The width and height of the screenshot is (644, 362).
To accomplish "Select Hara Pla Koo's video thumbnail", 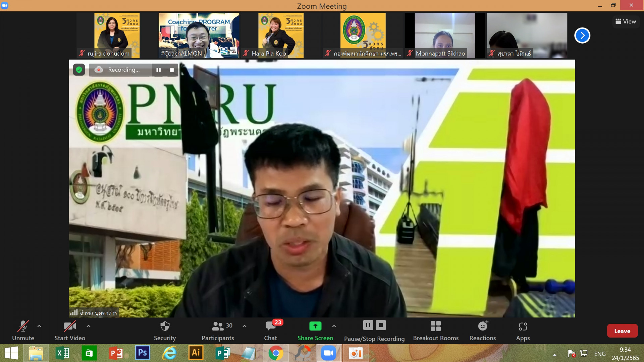I will coord(281,36).
